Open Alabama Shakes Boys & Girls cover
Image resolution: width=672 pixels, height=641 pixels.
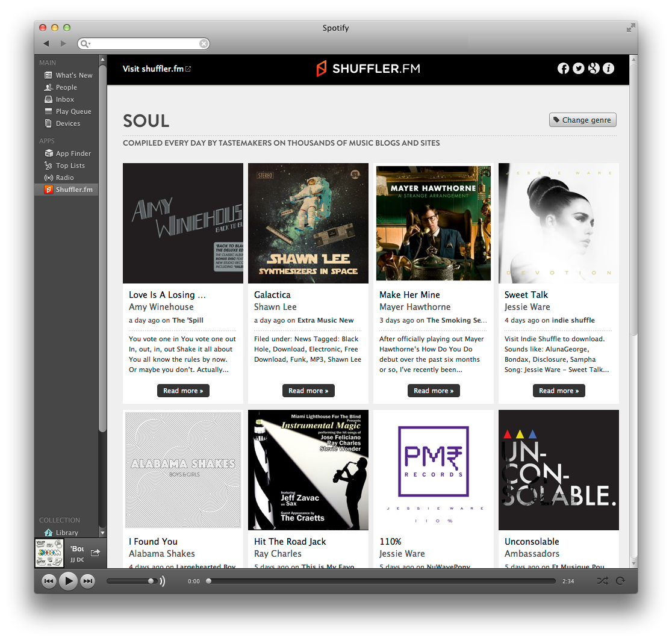183,470
